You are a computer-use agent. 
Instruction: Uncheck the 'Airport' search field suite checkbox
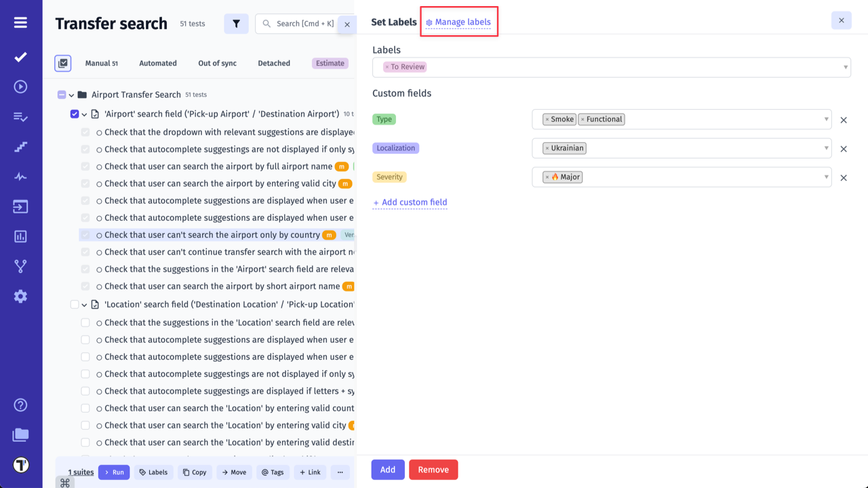(x=74, y=114)
